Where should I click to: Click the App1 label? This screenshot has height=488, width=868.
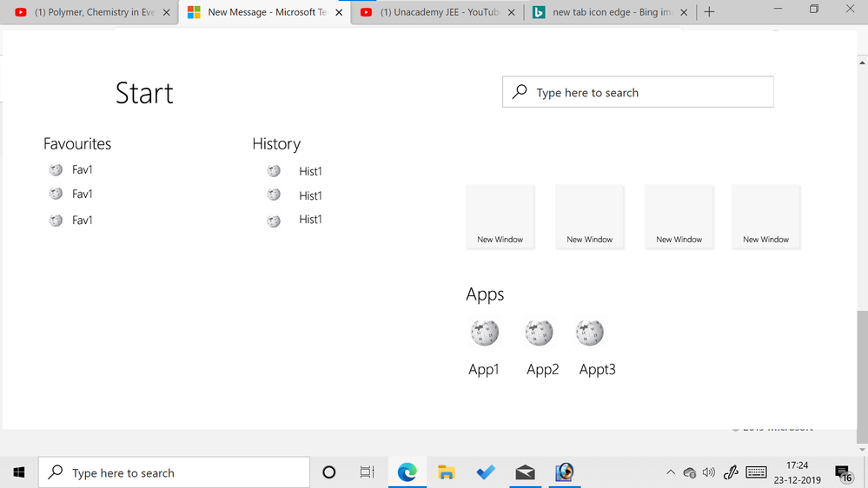tap(484, 369)
